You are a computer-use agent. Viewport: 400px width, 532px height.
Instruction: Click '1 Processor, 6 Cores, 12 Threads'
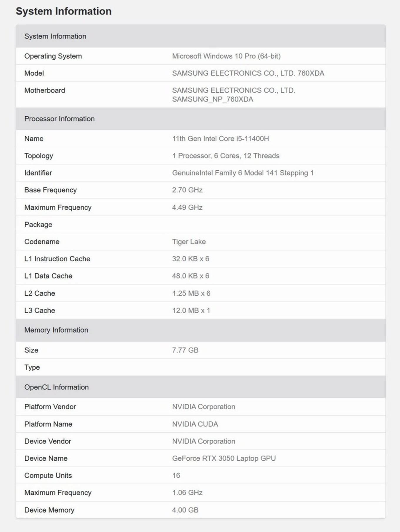pos(226,156)
